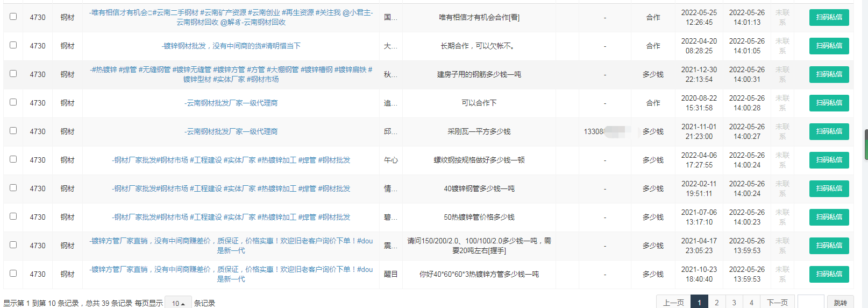Screen dimensions: 868x308
Task: Open the page size dropdown showing 10
Action: click(178, 303)
